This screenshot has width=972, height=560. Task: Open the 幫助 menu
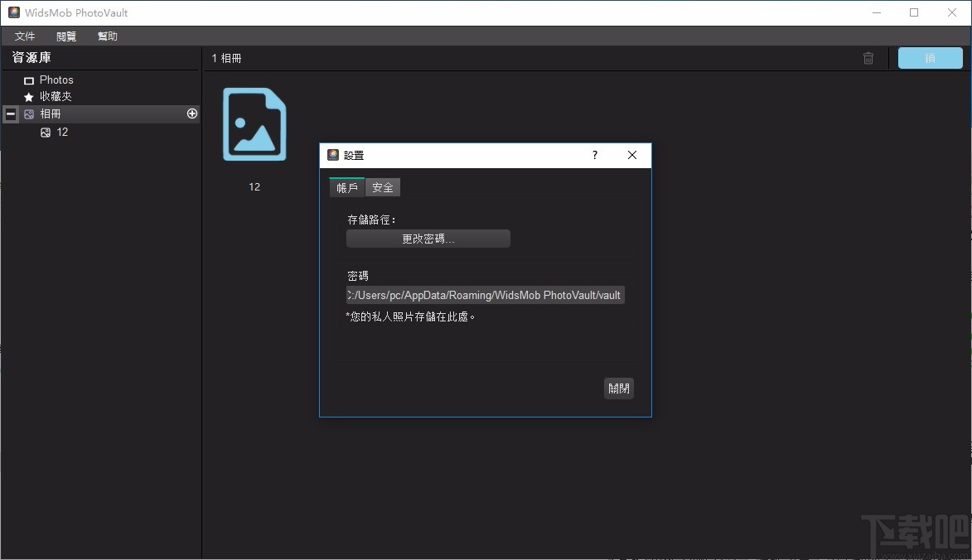pyautogui.click(x=107, y=36)
